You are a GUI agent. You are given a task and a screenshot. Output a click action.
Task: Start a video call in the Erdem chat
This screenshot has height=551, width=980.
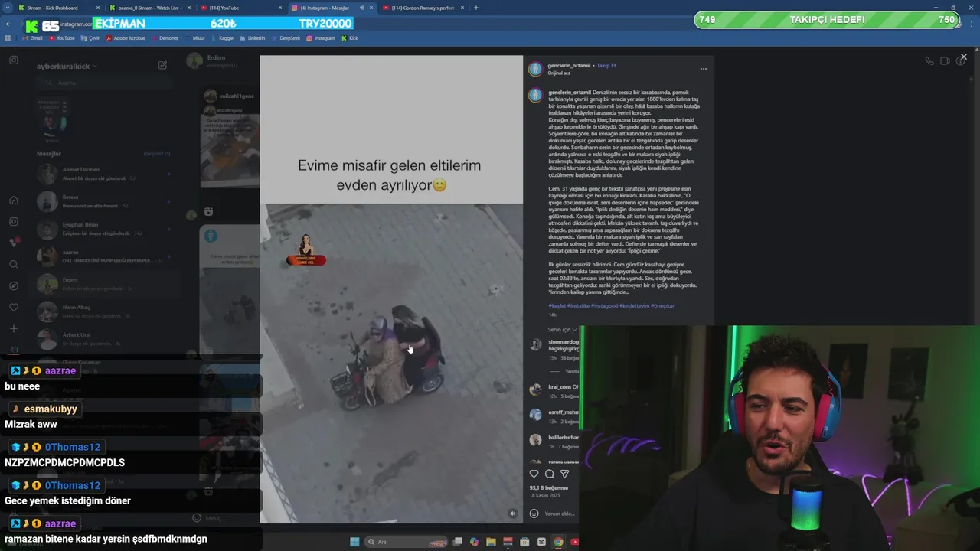[945, 60]
